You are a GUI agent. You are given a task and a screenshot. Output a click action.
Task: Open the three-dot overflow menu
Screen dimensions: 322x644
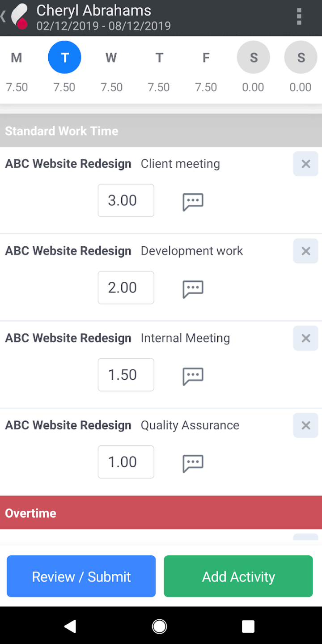tap(299, 17)
